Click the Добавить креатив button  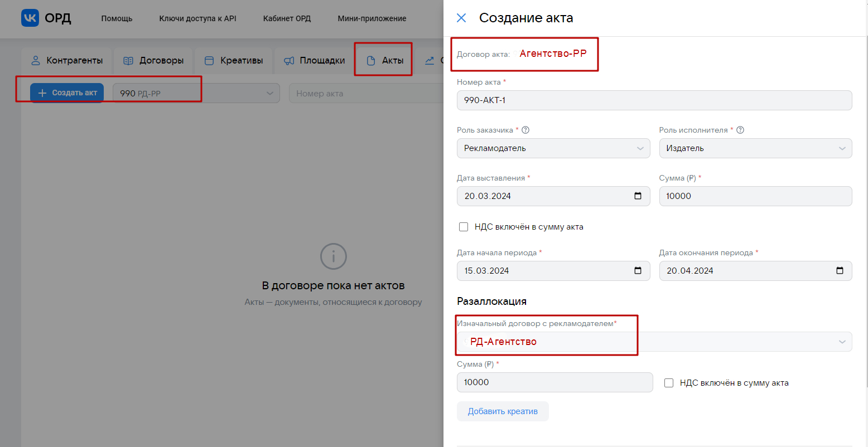pyautogui.click(x=503, y=411)
